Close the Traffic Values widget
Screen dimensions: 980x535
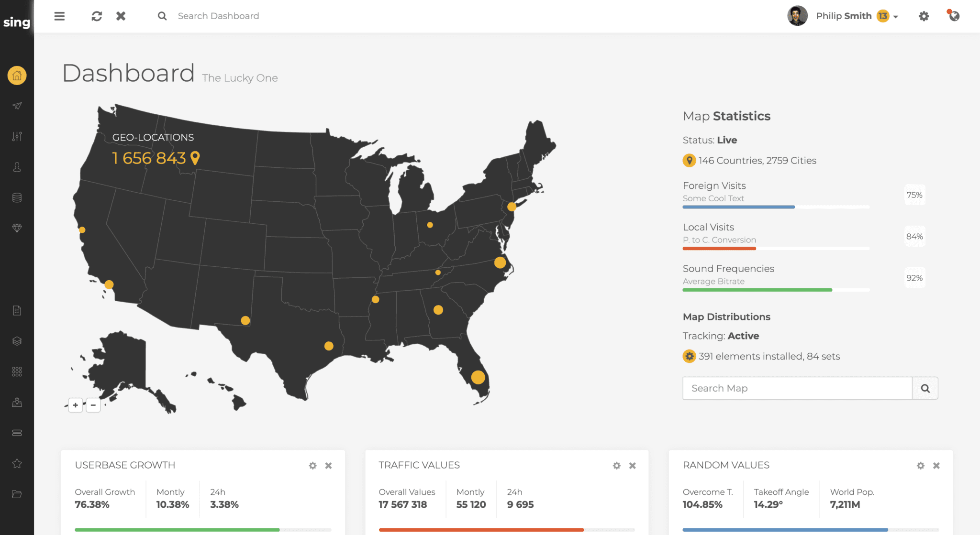pos(632,466)
